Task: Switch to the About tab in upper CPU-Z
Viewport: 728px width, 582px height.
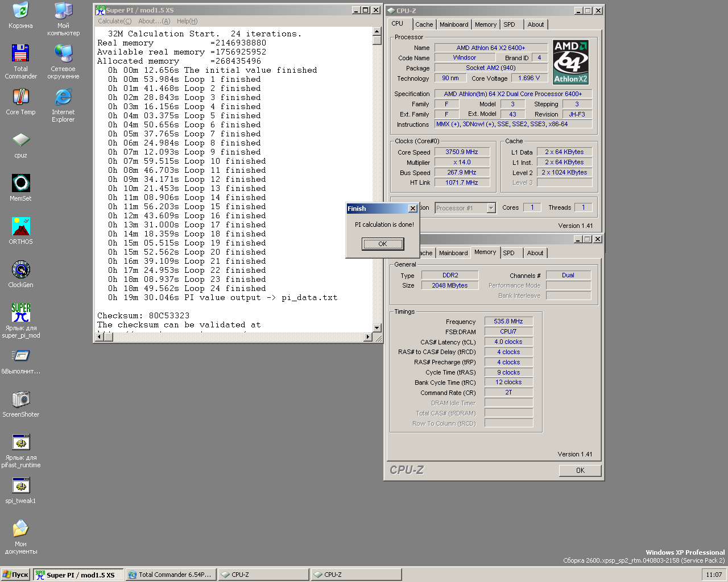Action: (536, 24)
